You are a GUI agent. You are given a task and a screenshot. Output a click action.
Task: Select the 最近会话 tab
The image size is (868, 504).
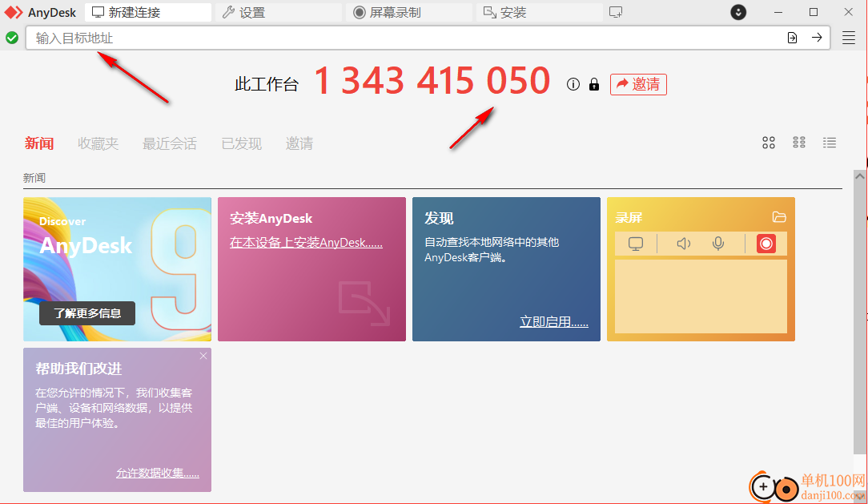[x=170, y=143]
